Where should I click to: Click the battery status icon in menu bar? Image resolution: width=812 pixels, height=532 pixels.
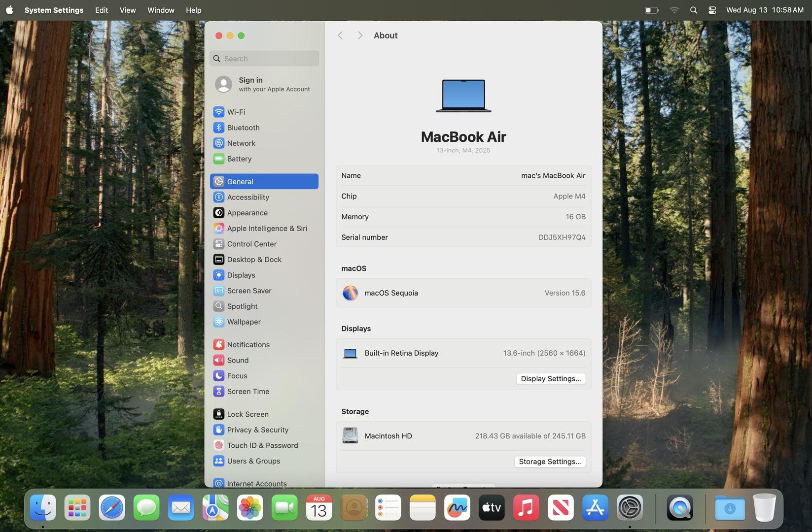click(x=652, y=10)
